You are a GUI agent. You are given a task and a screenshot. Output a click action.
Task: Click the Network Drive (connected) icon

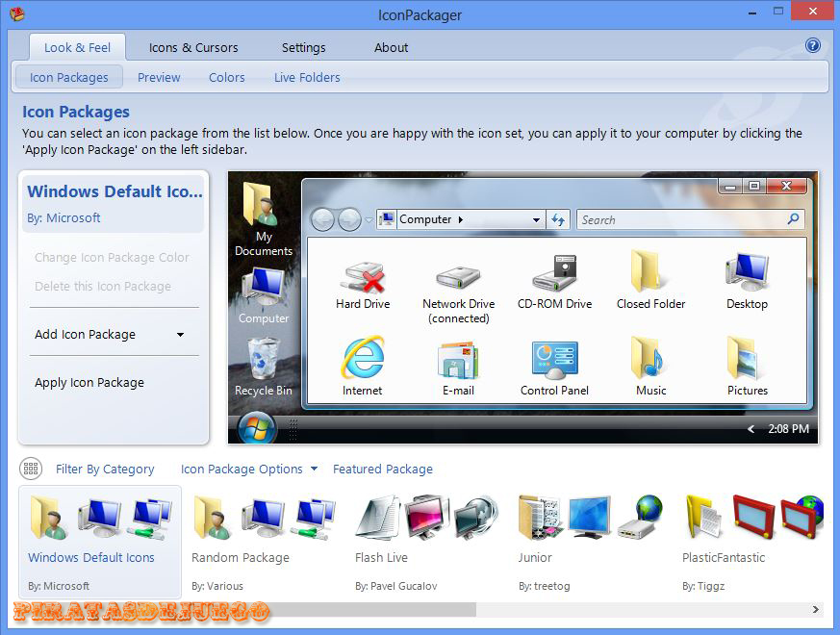pos(458,277)
